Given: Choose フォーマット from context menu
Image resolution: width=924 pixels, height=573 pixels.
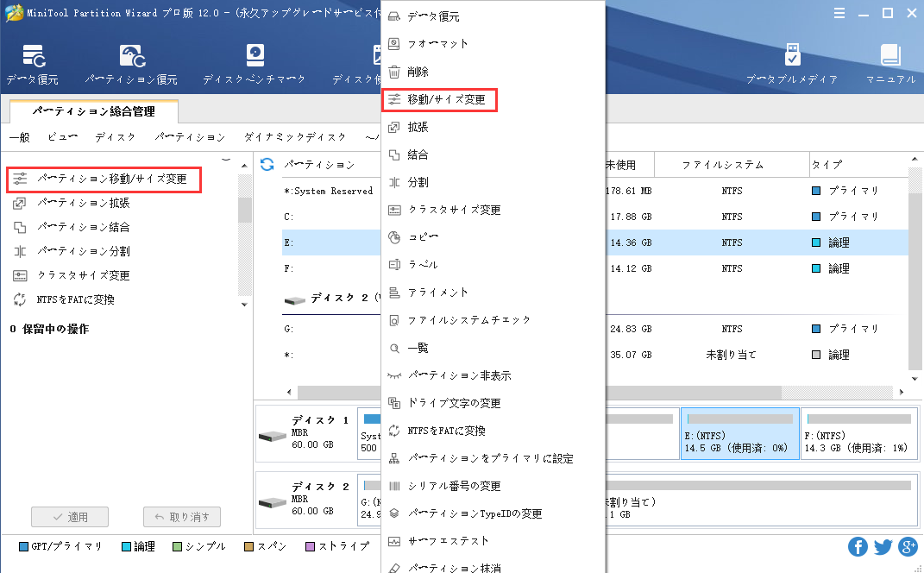Looking at the screenshot, I should point(437,44).
